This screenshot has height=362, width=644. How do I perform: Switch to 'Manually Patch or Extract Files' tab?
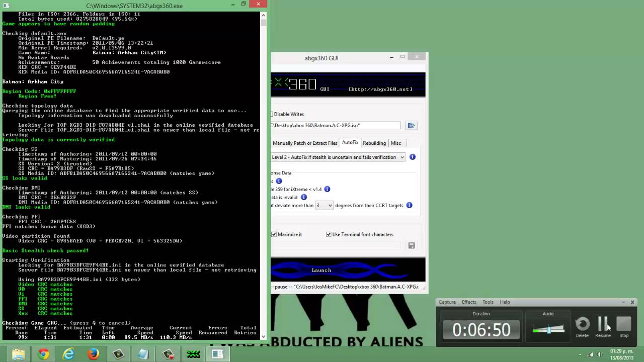305,143
